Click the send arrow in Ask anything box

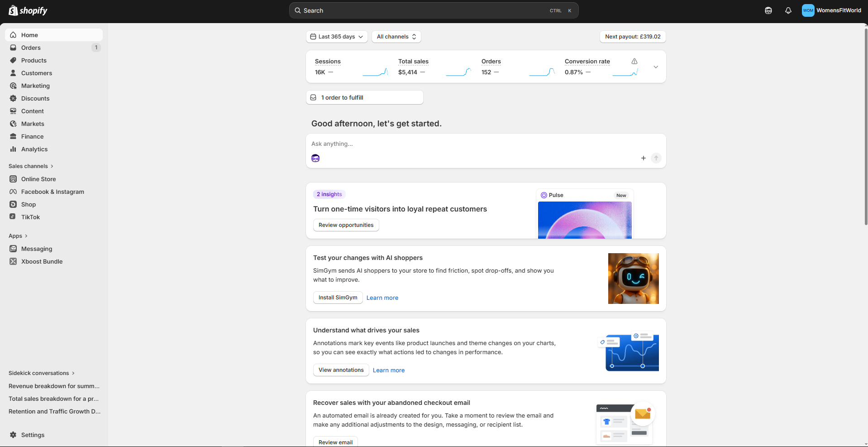coord(656,158)
